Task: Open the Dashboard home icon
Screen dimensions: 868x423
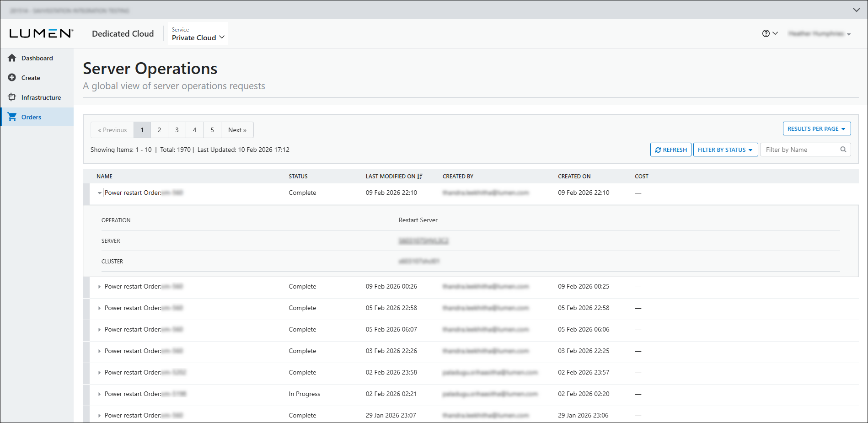Action: [x=12, y=58]
